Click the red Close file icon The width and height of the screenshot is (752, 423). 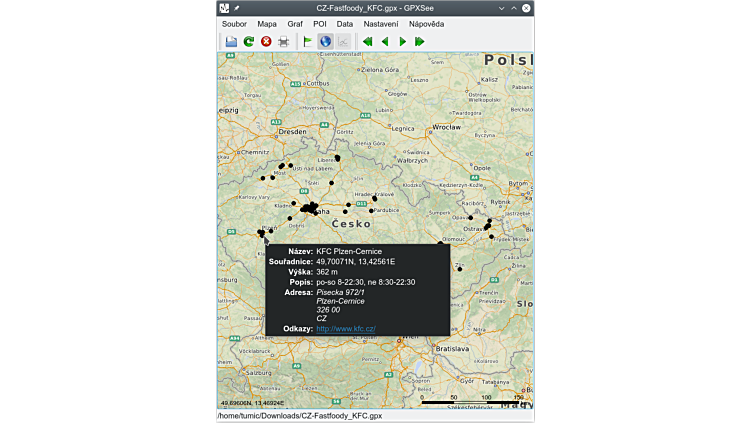266,42
